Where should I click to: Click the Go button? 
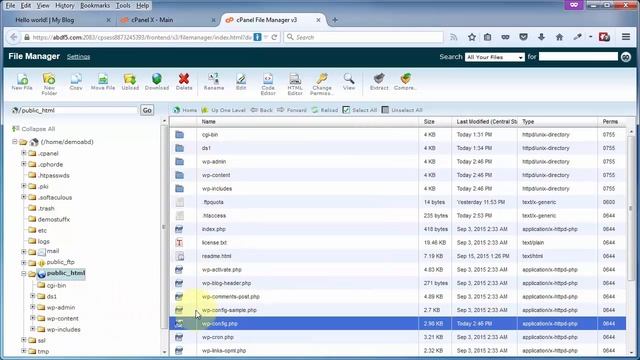point(147,110)
